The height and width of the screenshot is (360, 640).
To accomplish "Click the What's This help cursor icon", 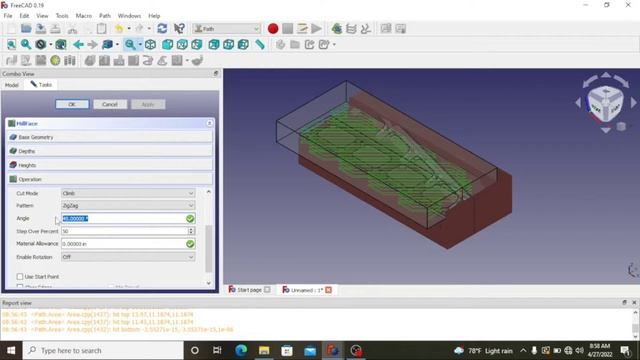I will pyautogui.click(x=179, y=29).
